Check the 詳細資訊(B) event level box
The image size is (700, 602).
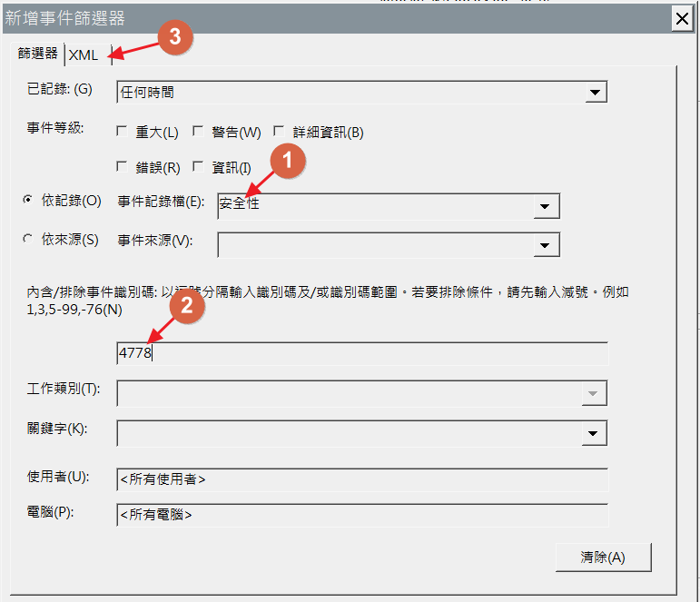pos(279,132)
